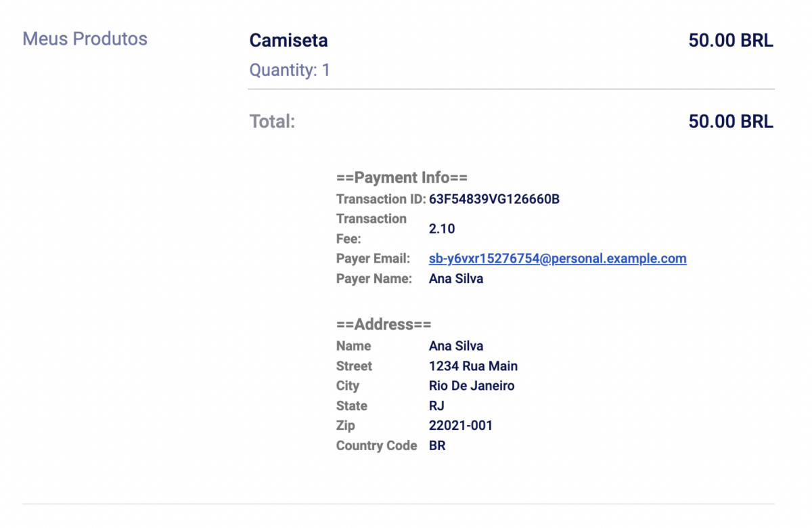Click the street value 1234 Rua Main
This screenshot has height=528, width=812.
pyautogui.click(x=473, y=366)
